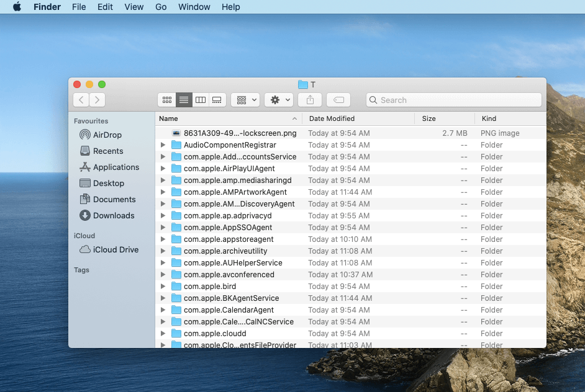Click the com.apple.BKAgentService folder icon
The image size is (585, 392).
(x=176, y=298)
